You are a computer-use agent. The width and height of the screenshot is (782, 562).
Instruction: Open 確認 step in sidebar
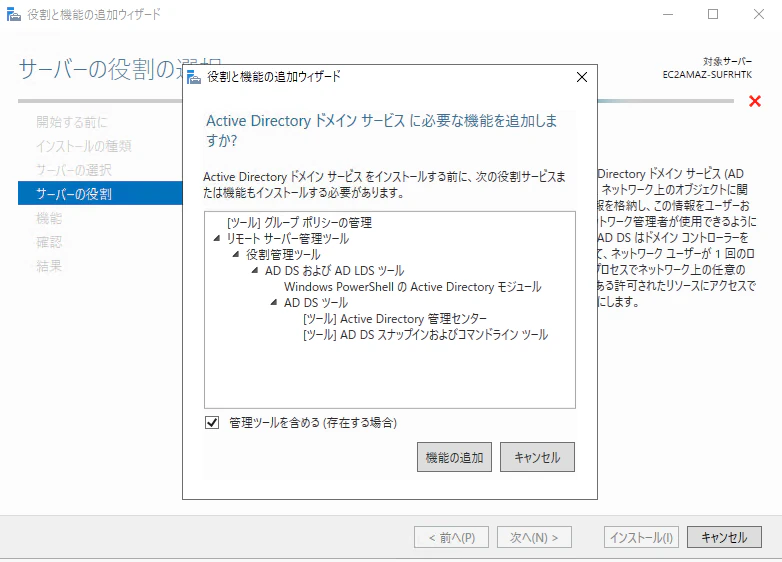coord(49,242)
